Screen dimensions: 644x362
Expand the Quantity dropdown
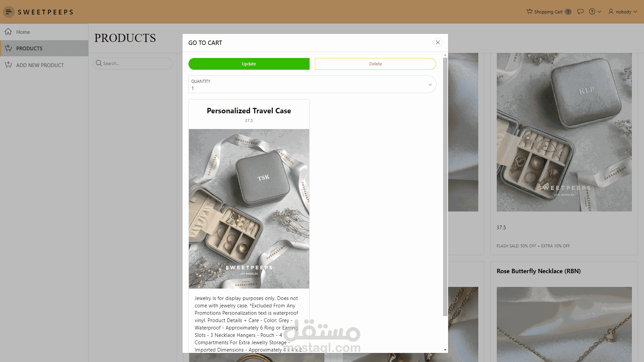[430, 84]
